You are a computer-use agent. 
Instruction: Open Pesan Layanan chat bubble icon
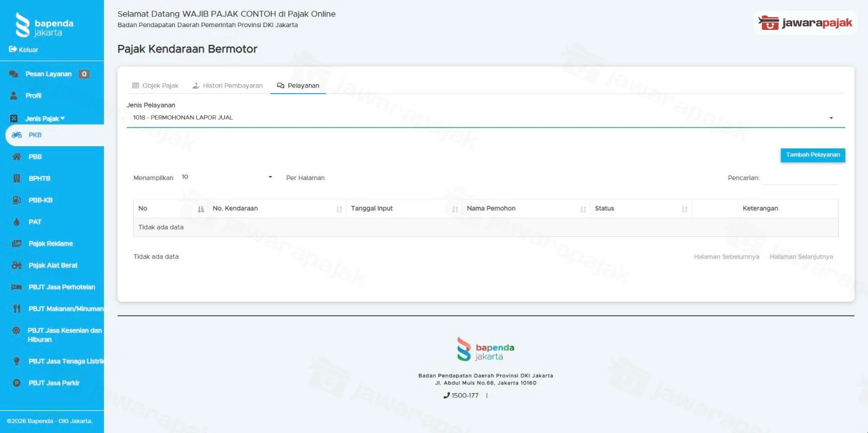pyautogui.click(x=14, y=74)
